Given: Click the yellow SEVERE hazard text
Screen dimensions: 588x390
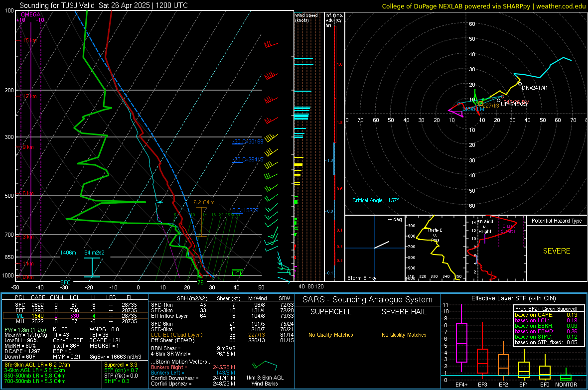Looking at the screenshot, I should [x=557, y=251].
